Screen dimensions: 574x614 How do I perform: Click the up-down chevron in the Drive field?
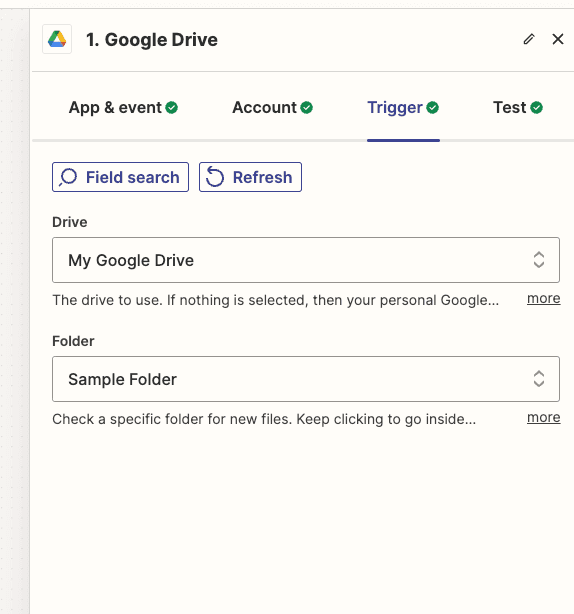tap(539, 260)
